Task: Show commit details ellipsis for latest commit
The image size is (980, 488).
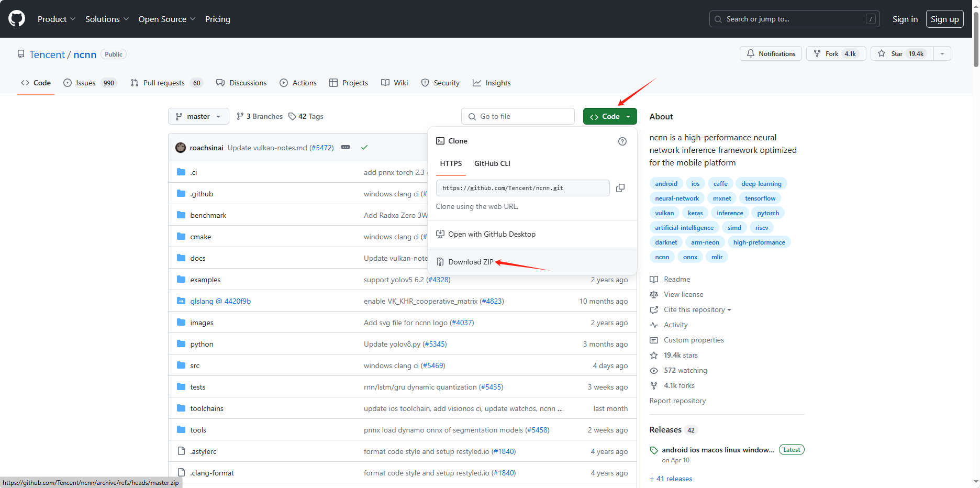Action: [346, 148]
